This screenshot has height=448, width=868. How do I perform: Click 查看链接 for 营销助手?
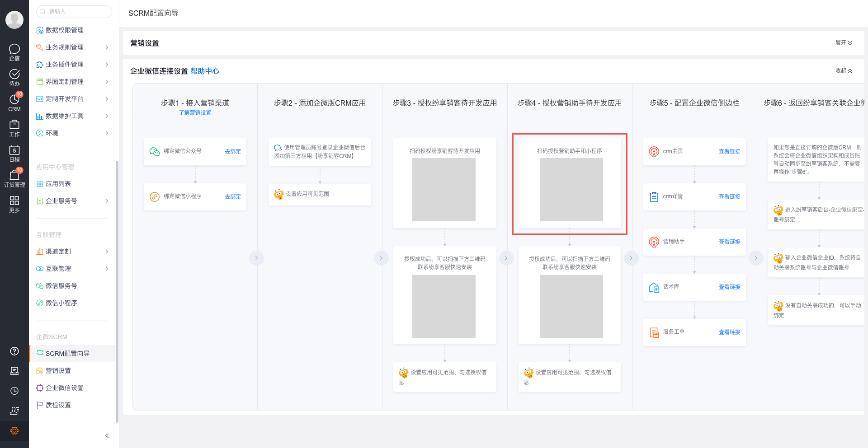729,242
